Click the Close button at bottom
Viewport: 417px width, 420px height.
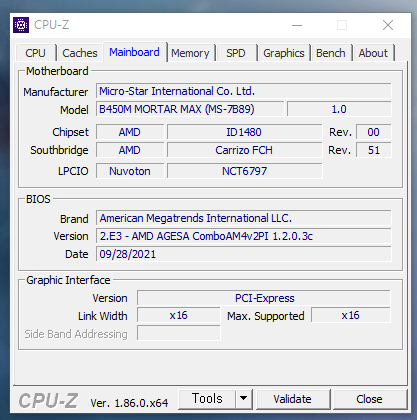pyautogui.click(x=369, y=399)
